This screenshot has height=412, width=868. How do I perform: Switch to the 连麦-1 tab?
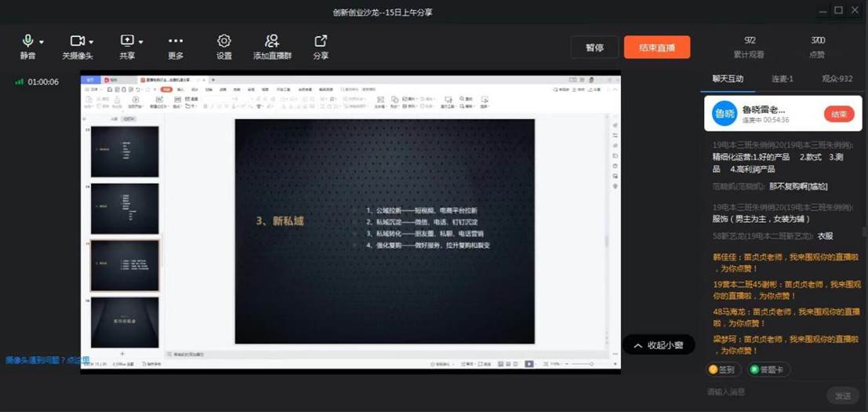point(782,78)
